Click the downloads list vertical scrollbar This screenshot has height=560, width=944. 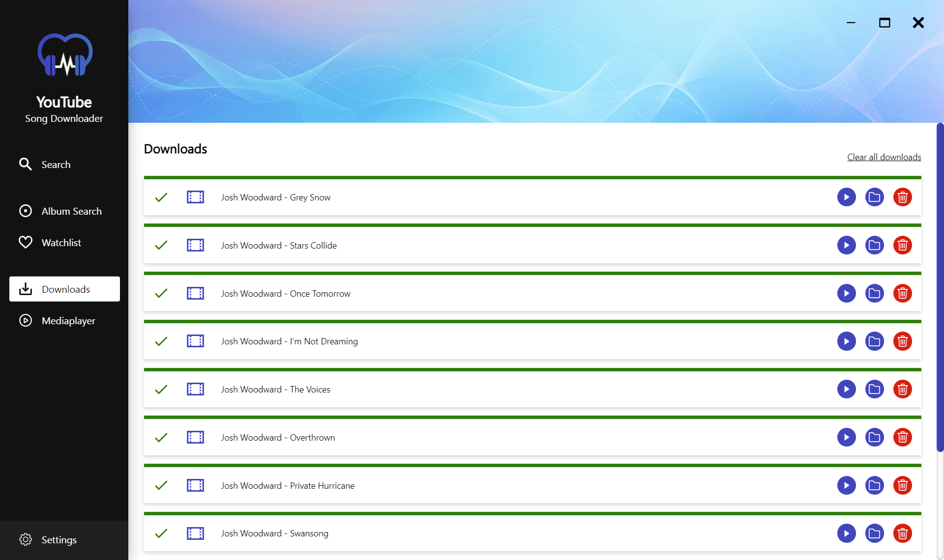(x=940, y=287)
